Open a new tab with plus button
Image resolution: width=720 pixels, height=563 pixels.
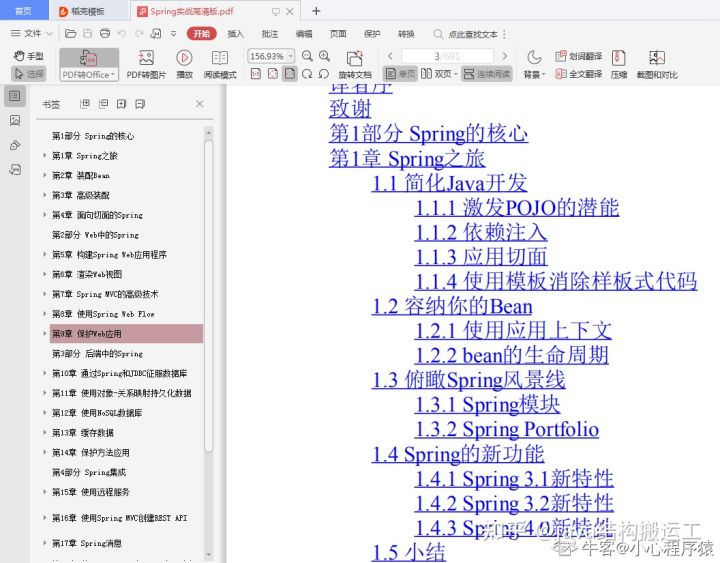tap(316, 11)
